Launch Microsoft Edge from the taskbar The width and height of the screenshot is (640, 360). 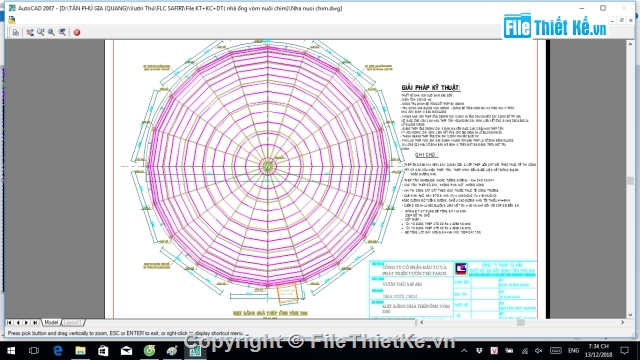click(x=58, y=351)
